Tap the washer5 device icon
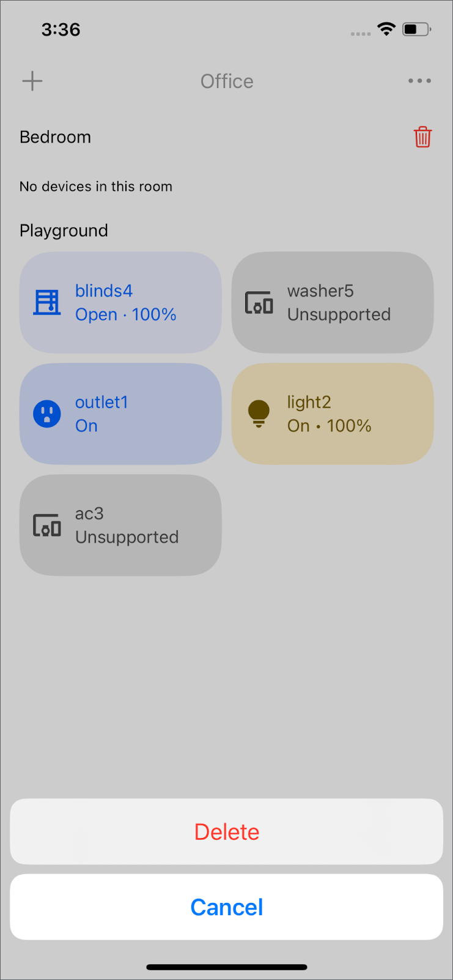This screenshot has width=453, height=980. [x=259, y=302]
